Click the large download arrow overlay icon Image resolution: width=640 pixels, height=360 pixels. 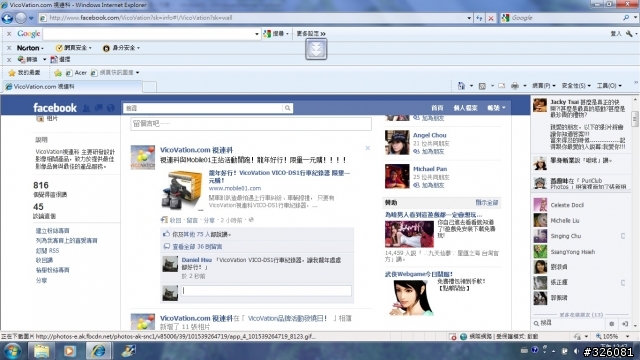(x=316, y=49)
